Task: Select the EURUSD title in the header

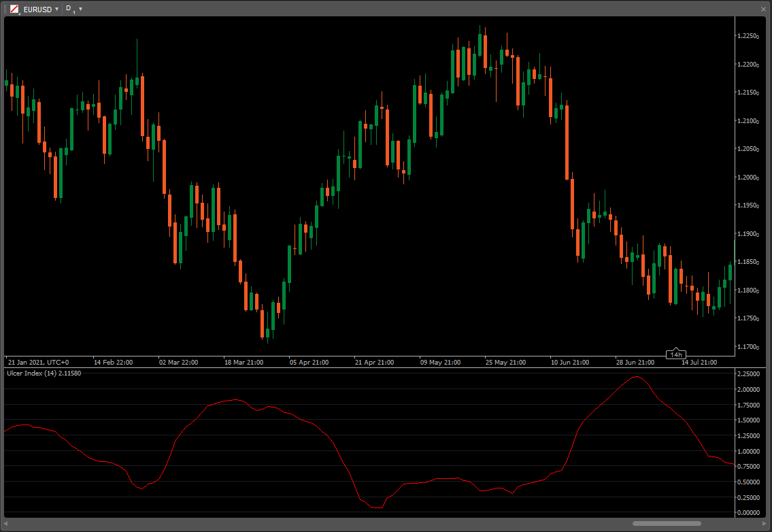Action: tap(37, 9)
